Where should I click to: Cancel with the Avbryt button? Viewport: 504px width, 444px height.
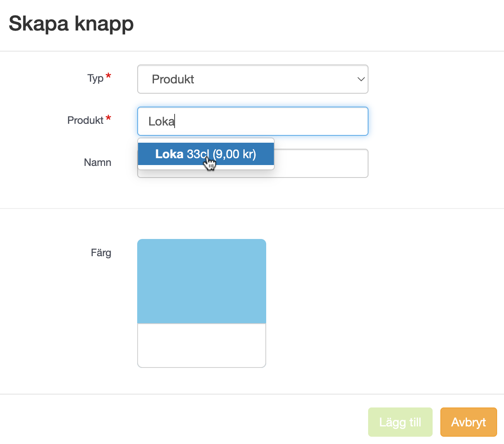click(468, 422)
